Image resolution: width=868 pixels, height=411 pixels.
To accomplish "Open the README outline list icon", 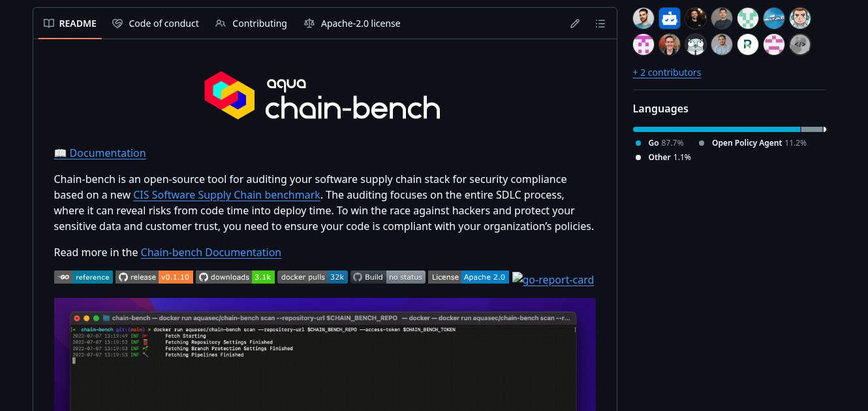I will pos(600,23).
